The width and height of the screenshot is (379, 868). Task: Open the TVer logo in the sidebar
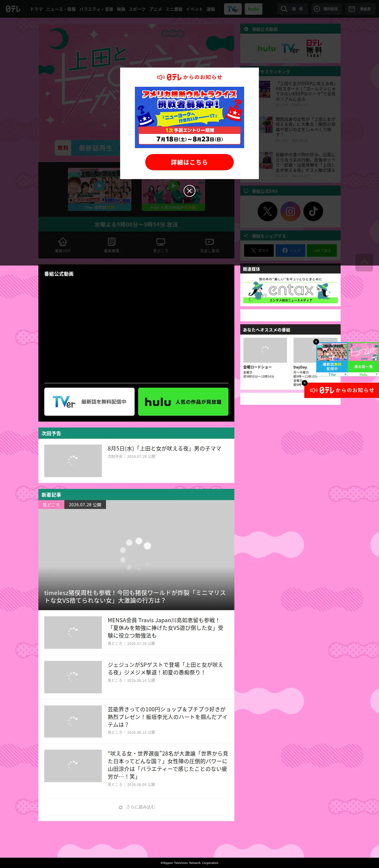pos(290,49)
